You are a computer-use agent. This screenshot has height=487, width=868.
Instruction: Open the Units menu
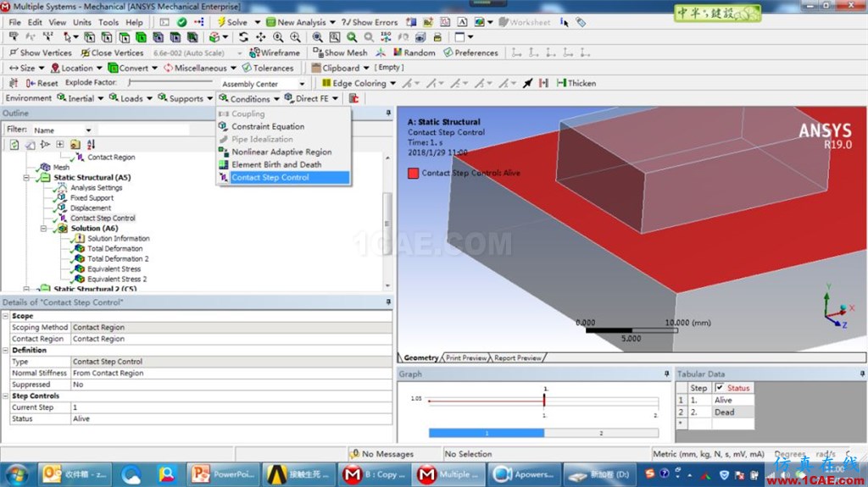pos(82,22)
